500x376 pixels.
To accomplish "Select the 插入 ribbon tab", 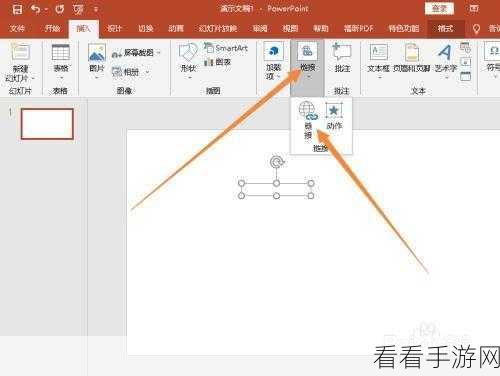I will (84, 29).
